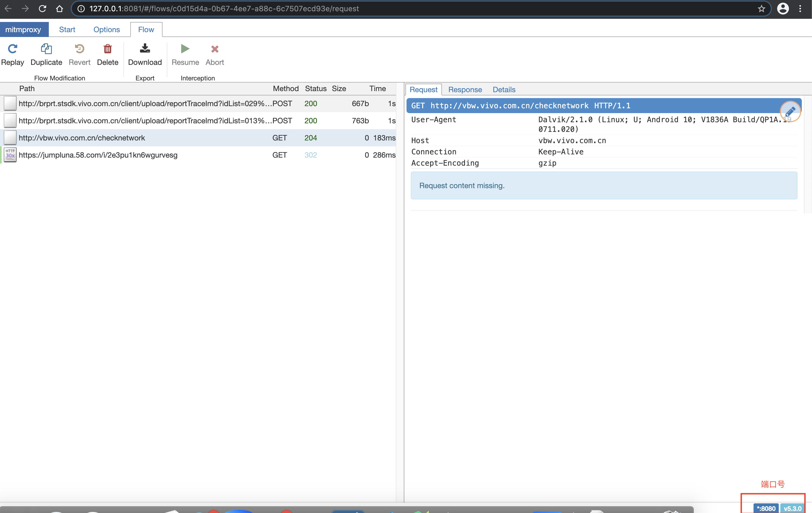Toggle the checkbox on the checknetwork flow row
The width and height of the screenshot is (812, 513).
coord(10,137)
